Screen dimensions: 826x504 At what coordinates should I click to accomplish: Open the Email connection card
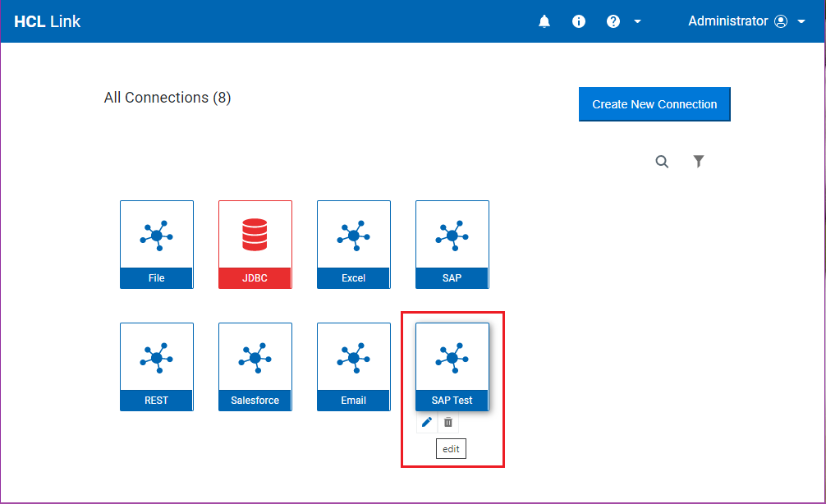[x=354, y=367]
